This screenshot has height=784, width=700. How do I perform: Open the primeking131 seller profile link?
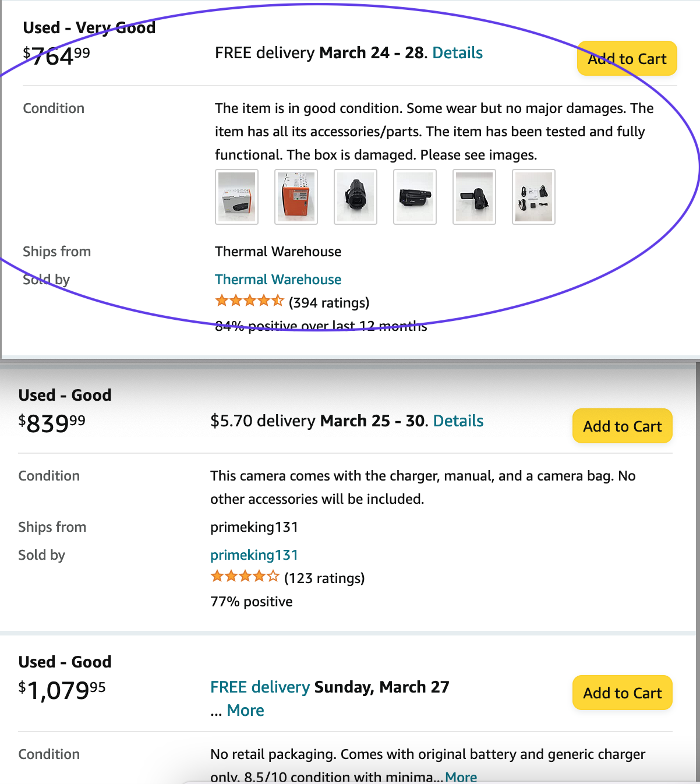tap(254, 555)
